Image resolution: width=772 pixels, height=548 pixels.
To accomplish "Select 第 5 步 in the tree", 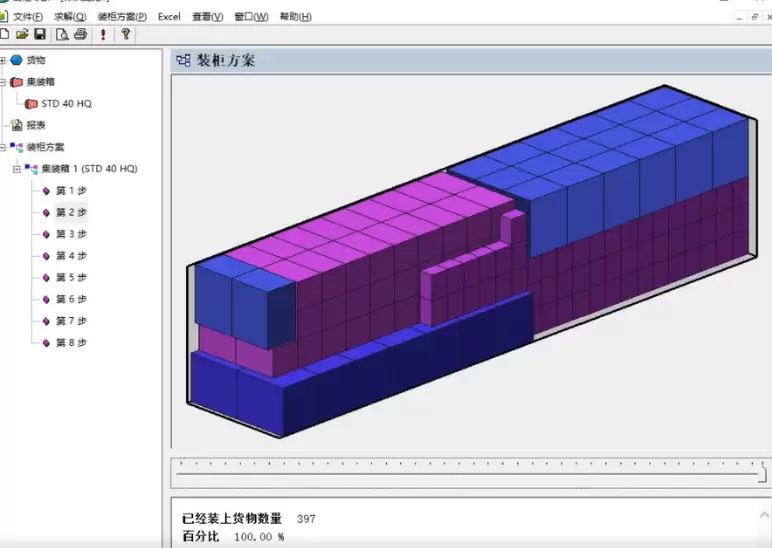I will point(71,277).
